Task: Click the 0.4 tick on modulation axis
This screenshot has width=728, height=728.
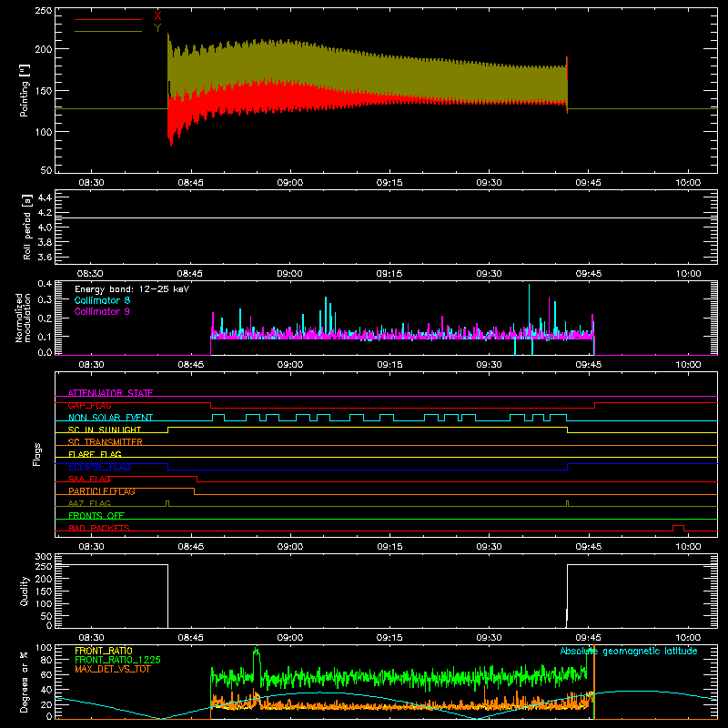Action: click(45, 284)
